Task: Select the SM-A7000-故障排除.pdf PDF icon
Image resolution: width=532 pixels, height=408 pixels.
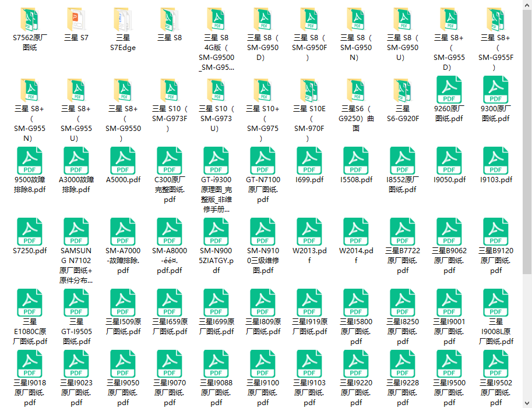Action: 123,232
